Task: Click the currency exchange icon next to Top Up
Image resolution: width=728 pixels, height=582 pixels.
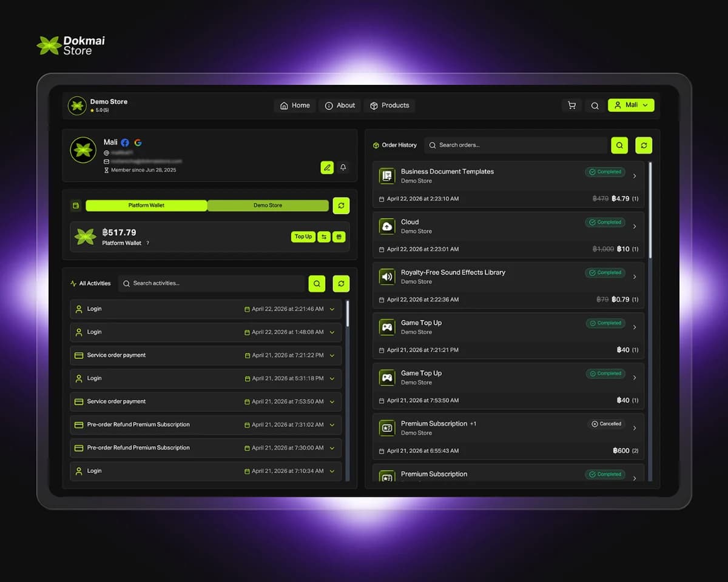Action: tap(323, 236)
